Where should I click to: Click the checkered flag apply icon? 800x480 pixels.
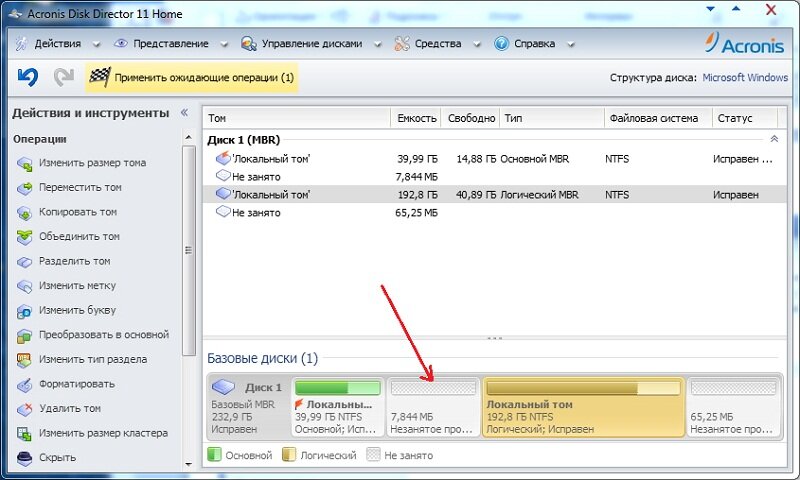coord(99,77)
